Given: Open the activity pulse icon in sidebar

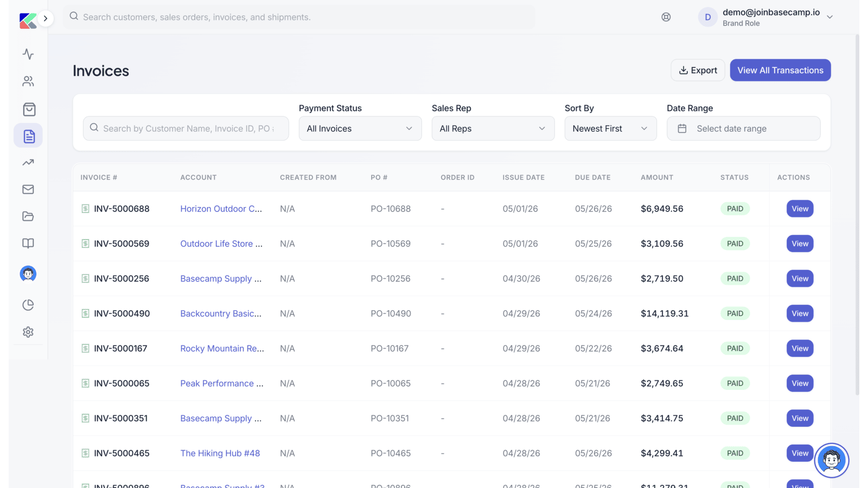Looking at the screenshot, I should (x=28, y=54).
